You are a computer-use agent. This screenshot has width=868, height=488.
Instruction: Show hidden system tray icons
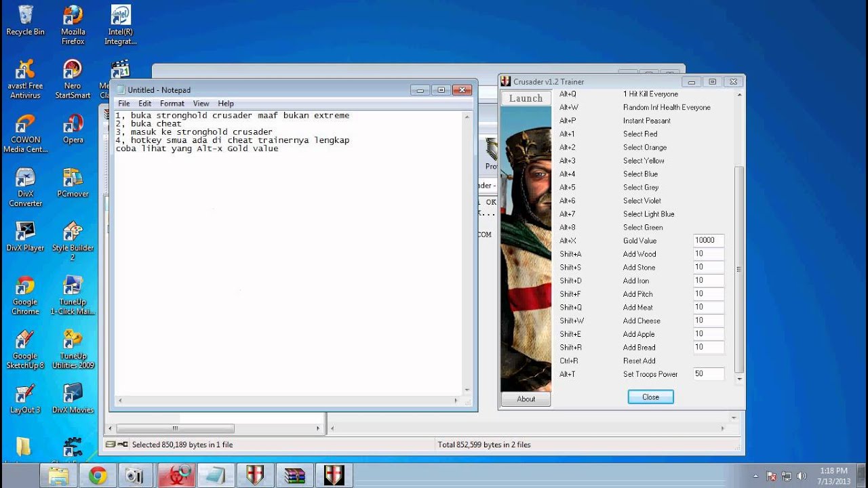pyautogui.click(x=755, y=476)
